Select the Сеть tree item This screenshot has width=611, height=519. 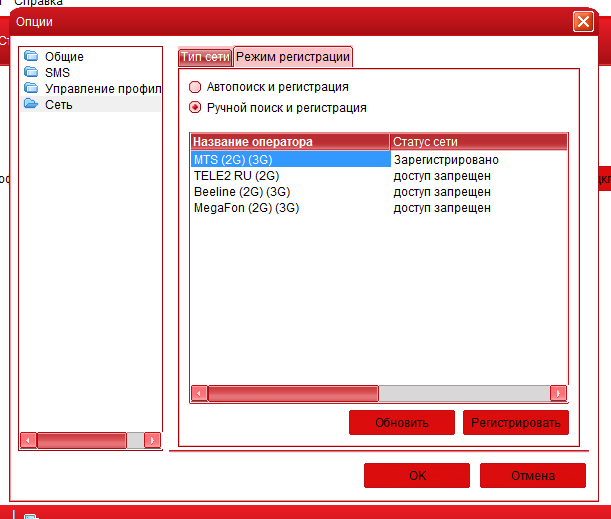point(58,105)
